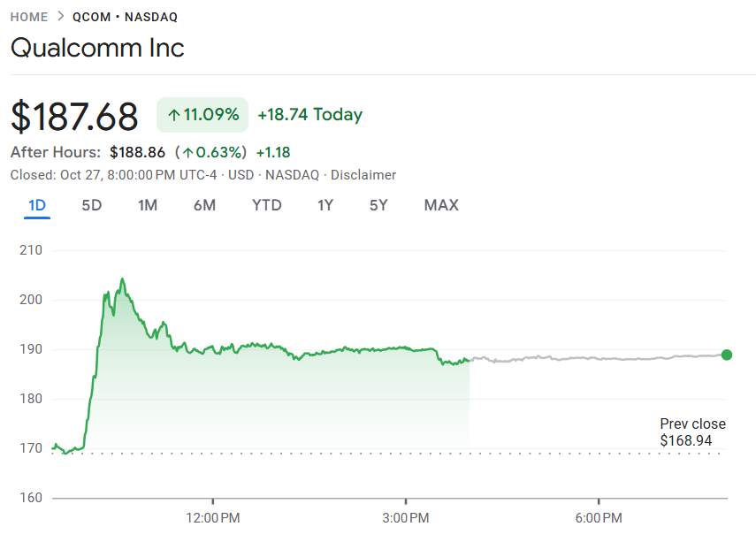Show the 1M price chart

(148, 205)
